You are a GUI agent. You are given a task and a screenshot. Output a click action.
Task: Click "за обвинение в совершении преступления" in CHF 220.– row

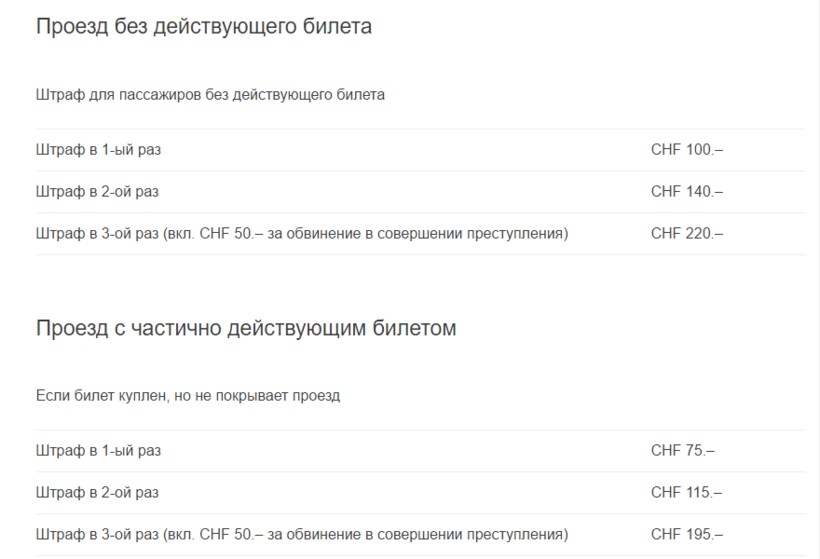pos(418,234)
